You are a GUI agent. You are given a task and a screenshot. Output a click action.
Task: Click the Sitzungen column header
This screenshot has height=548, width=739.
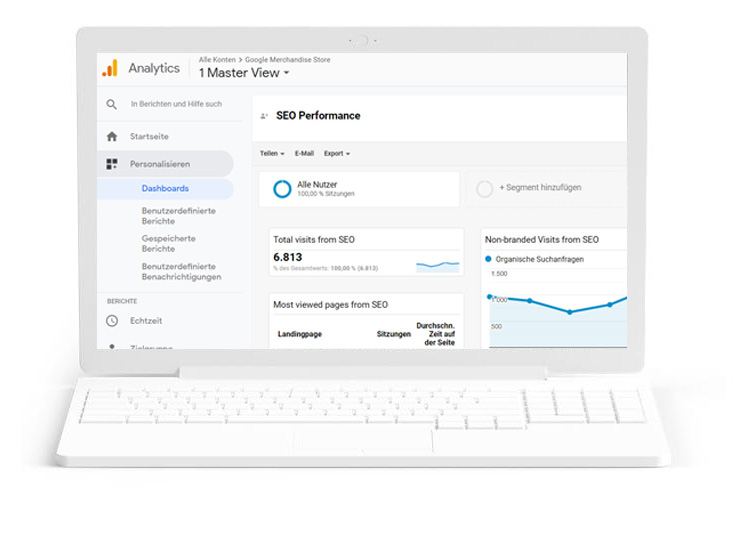point(394,334)
